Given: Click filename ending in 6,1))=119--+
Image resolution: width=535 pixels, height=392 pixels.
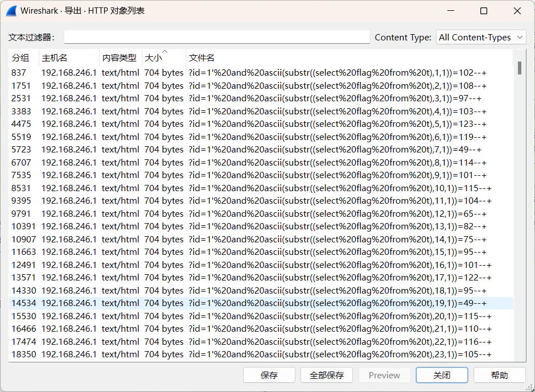Looking at the screenshot, I should click(x=338, y=137).
